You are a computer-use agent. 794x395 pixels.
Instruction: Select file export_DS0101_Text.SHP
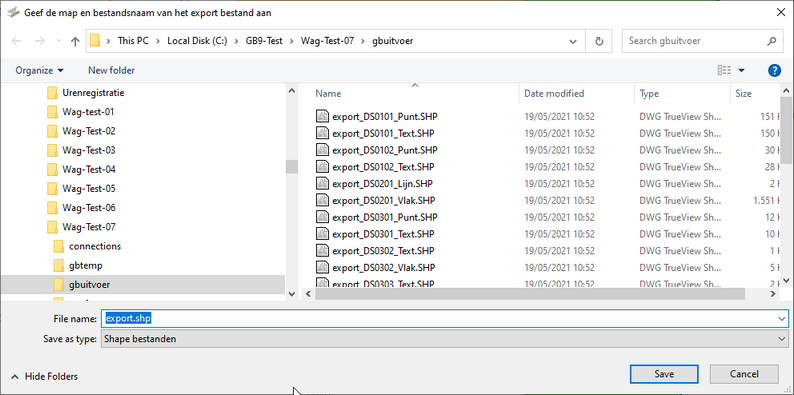(x=383, y=133)
